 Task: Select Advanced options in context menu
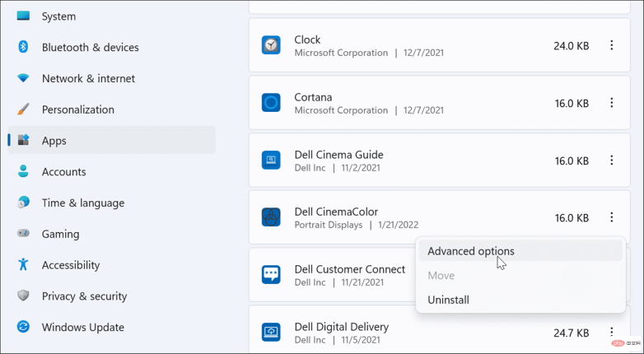pos(520,251)
